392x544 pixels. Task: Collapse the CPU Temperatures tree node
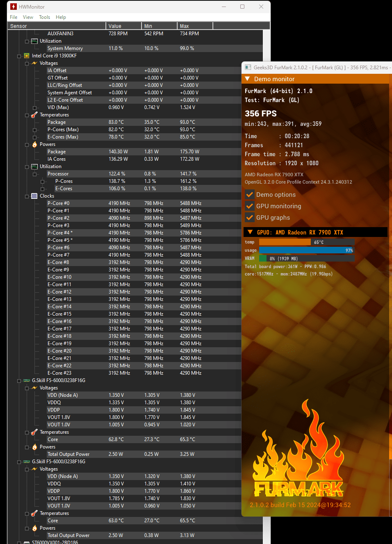27,115
